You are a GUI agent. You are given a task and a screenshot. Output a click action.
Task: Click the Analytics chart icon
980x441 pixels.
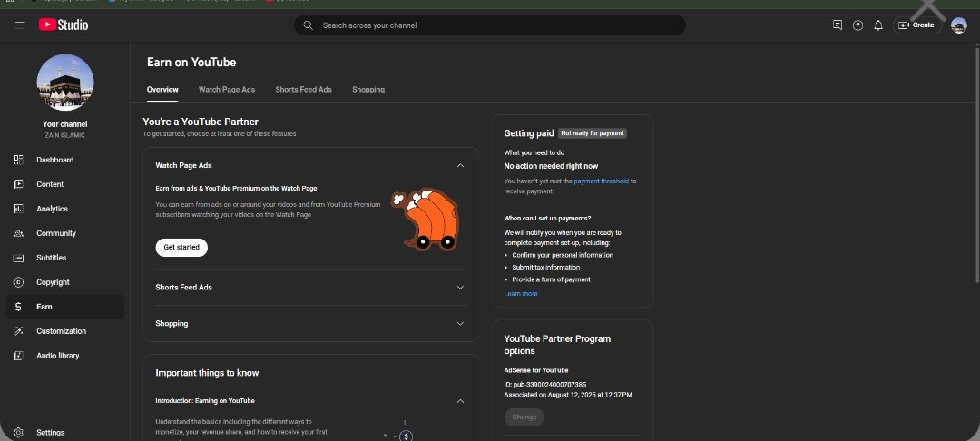pyautogui.click(x=18, y=209)
